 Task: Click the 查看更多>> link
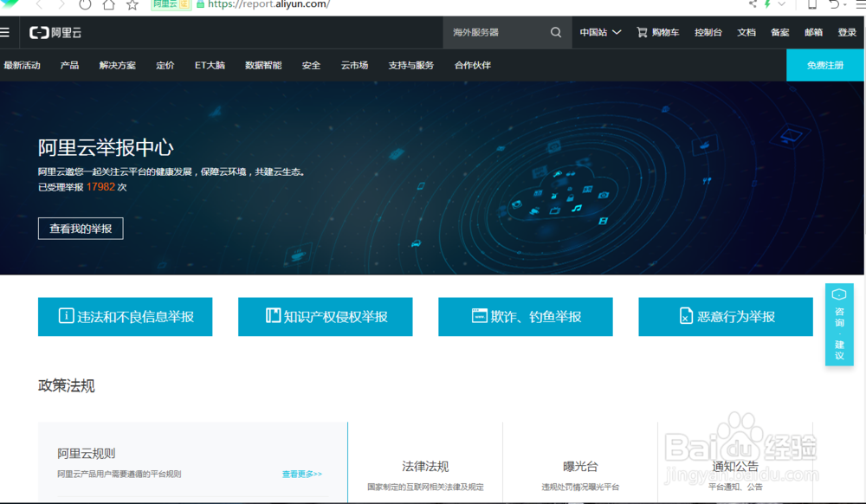[x=302, y=475]
